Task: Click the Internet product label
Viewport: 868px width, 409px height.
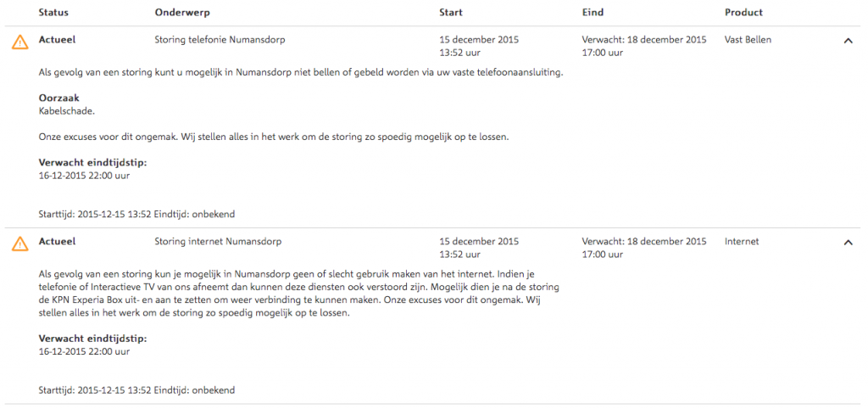Action: (741, 242)
